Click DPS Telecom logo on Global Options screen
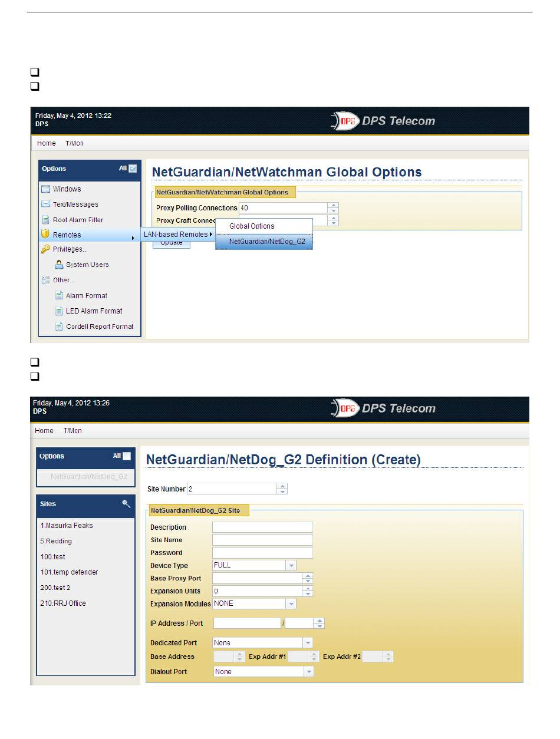Screen dimensions: 560x739 [x=383, y=121]
